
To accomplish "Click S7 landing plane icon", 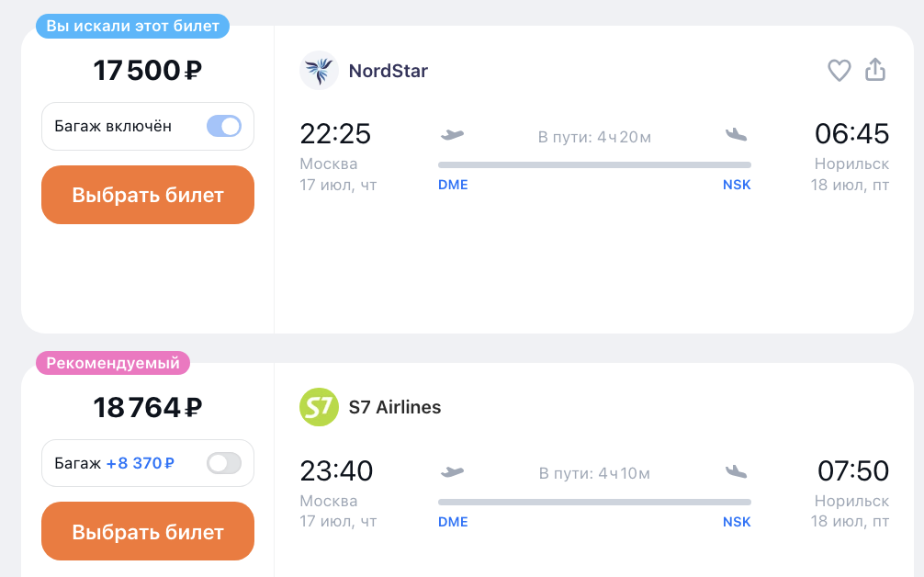I will click(x=736, y=472).
